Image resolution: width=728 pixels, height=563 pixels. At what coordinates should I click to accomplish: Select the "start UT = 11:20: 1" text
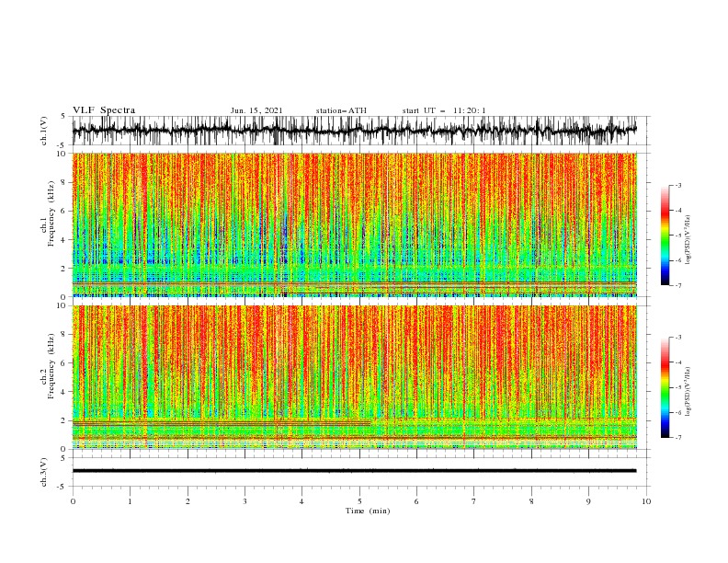[x=444, y=110]
